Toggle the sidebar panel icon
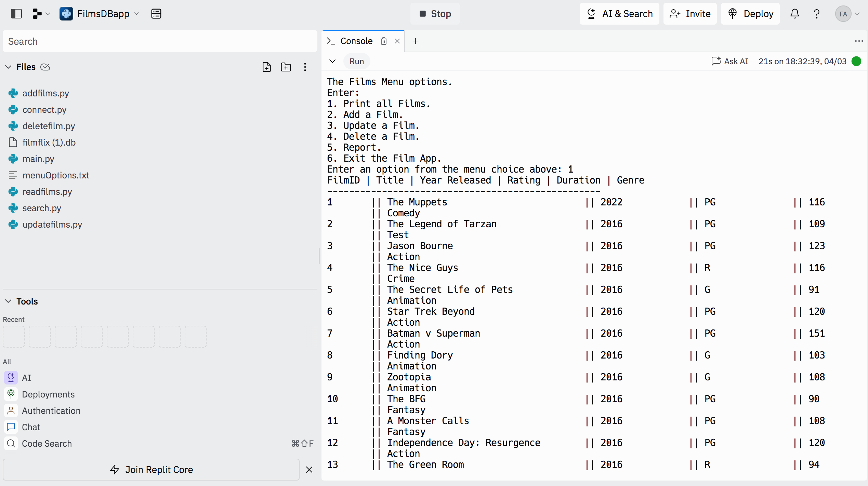The image size is (868, 486). coord(16,14)
